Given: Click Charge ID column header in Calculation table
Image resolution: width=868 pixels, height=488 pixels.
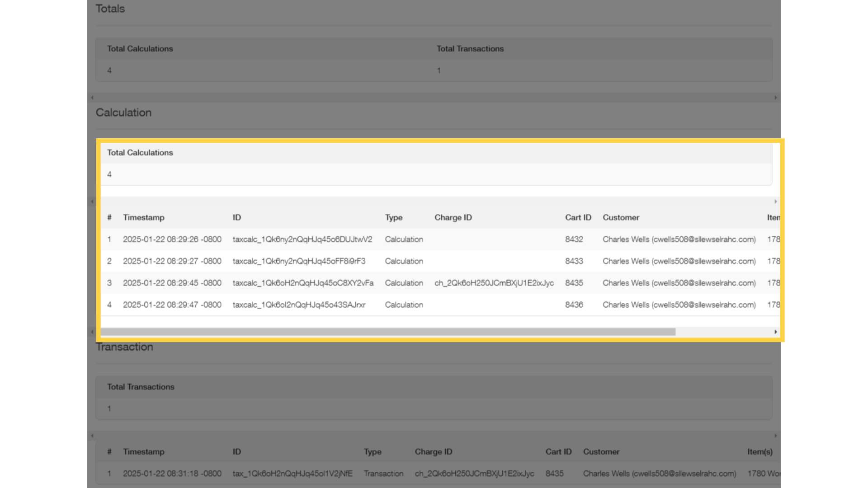Looking at the screenshot, I should (453, 217).
